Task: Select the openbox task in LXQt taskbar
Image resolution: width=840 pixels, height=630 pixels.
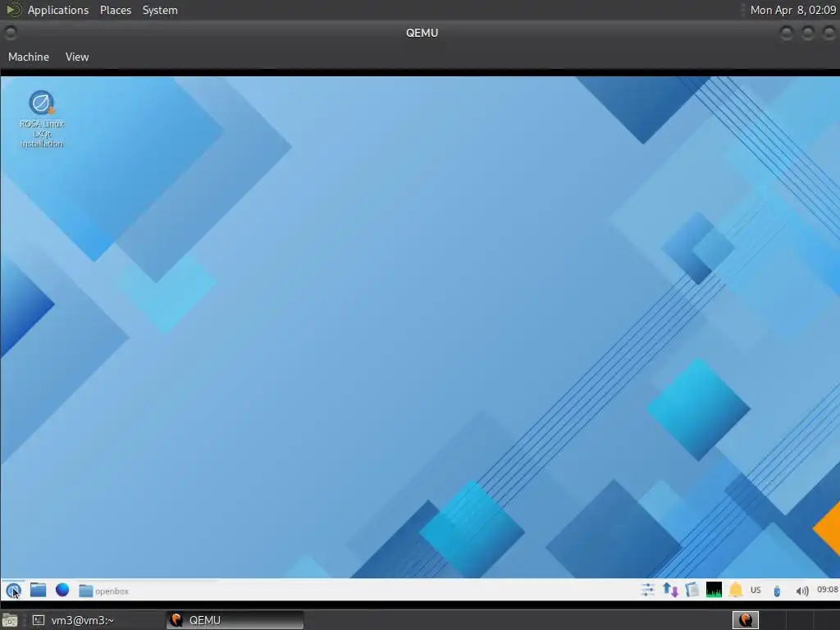Action: [x=104, y=591]
